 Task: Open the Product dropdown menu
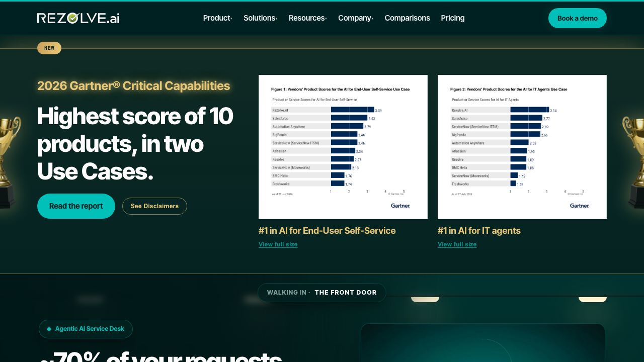(217, 18)
